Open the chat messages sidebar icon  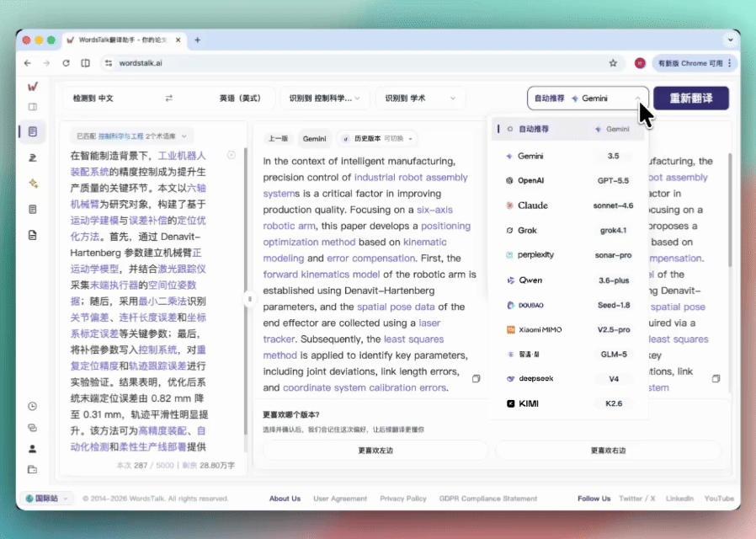[32, 428]
